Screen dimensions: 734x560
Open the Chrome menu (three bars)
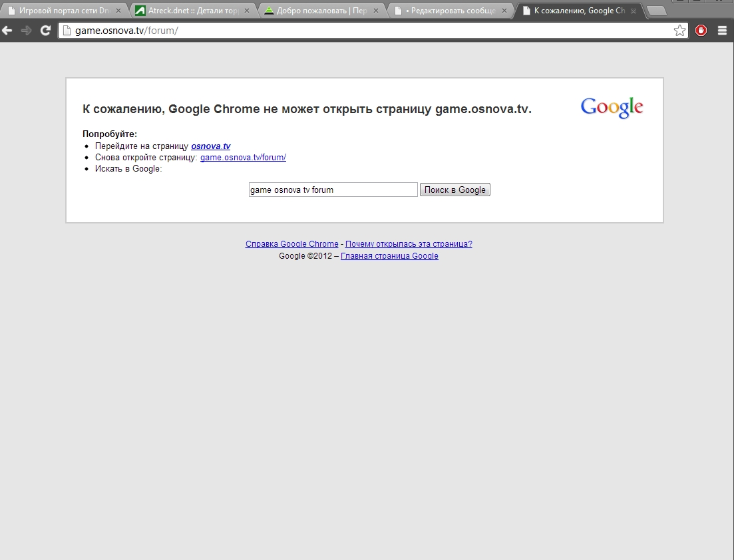click(x=722, y=31)
